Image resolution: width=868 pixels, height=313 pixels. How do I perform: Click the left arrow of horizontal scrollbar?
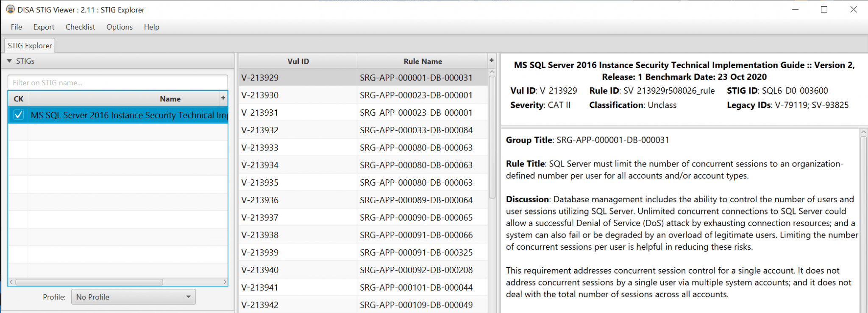click(11, 282)
